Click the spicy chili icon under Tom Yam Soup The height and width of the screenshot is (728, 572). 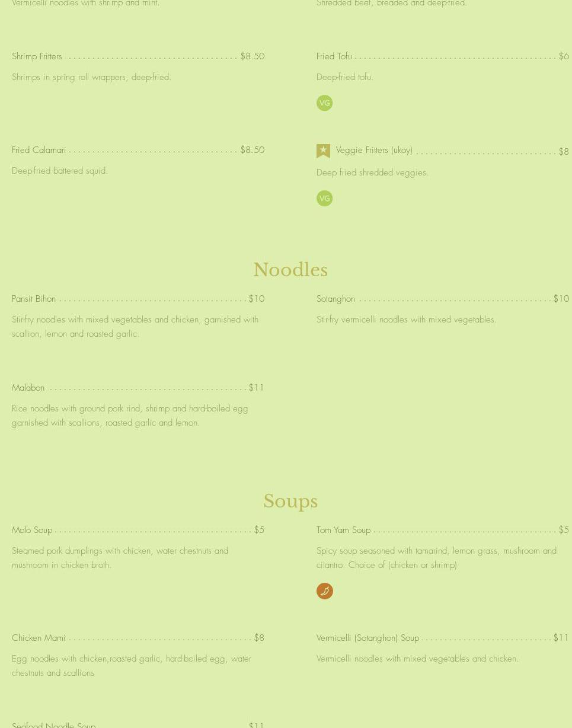[324, 591]
